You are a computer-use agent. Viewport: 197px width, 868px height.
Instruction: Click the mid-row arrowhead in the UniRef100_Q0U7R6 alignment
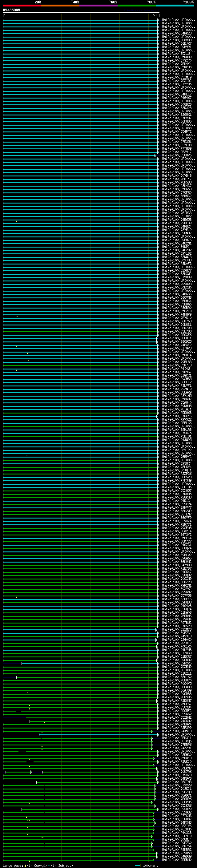click(31, 772)
